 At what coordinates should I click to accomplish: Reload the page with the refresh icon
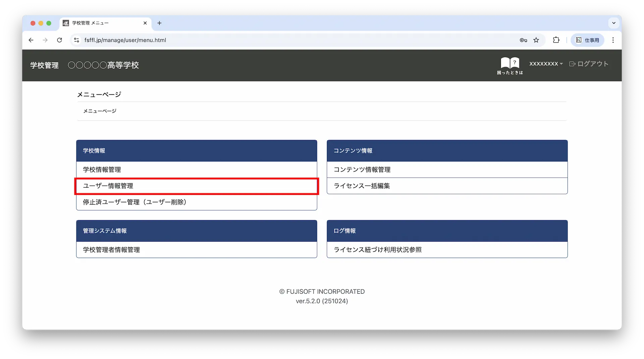(x=59, y=40)
